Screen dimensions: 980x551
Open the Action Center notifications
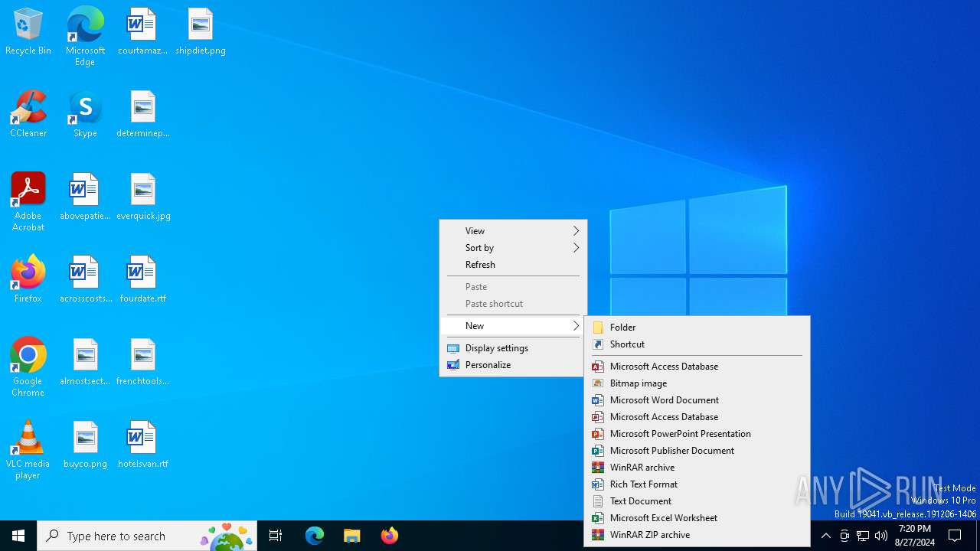pos(955,536)
